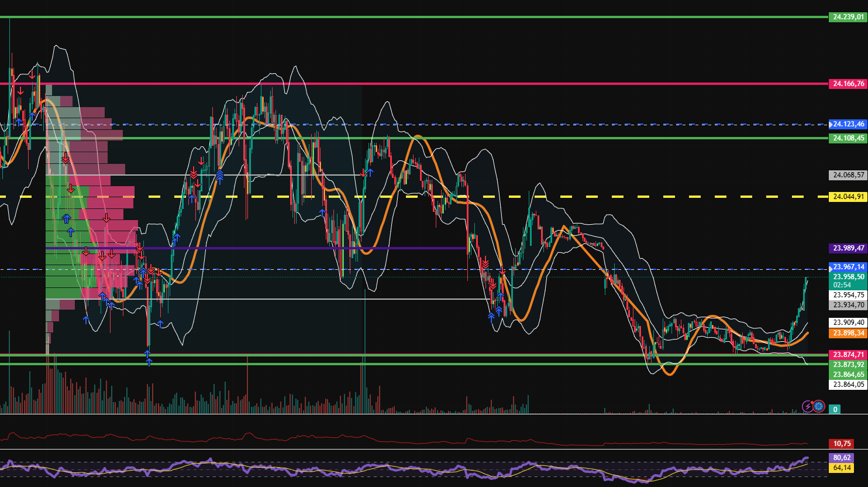Click the yellow 24.044,91 price label
Viewport: 868px width, 487px height.
pyautogui.click(x=848, y=197)
